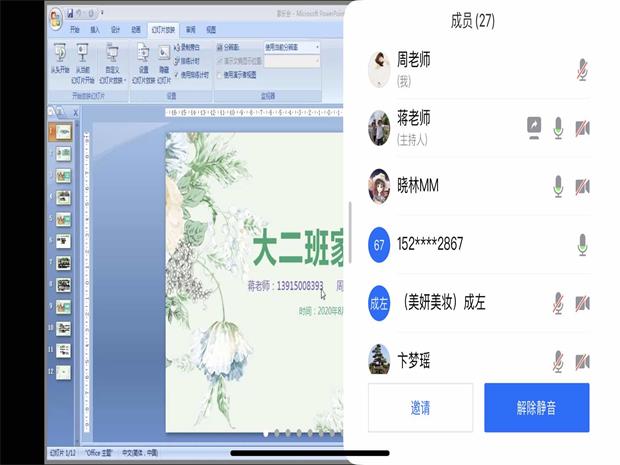Enable the 使用演示者视图 checkbox
The height and width of the screenshot is (465, 620).
(x=220, y=74)
